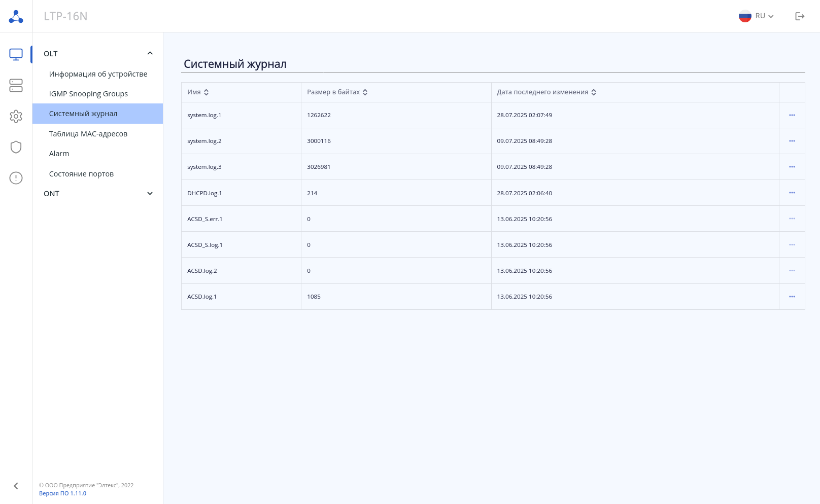Click the logout icon
Viewport: 820px width, 504px height.
(800, 16)
